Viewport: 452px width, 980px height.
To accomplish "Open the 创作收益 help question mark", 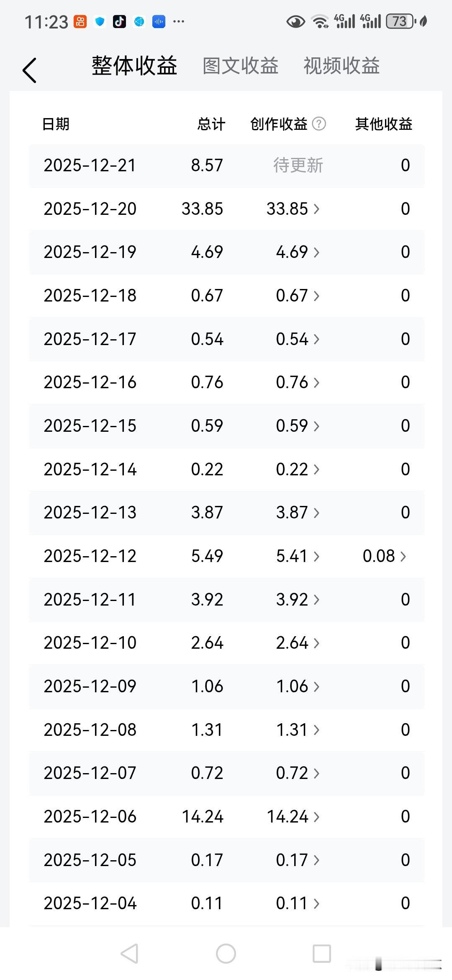I will [319, 124].
